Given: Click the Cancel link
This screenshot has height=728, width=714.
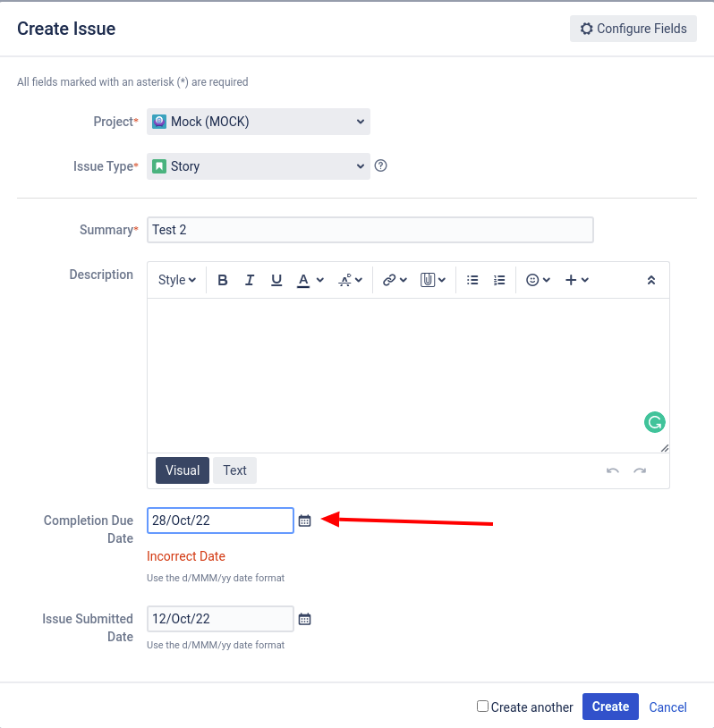Looking at the screenshot, I should click(x=667, y=707).
